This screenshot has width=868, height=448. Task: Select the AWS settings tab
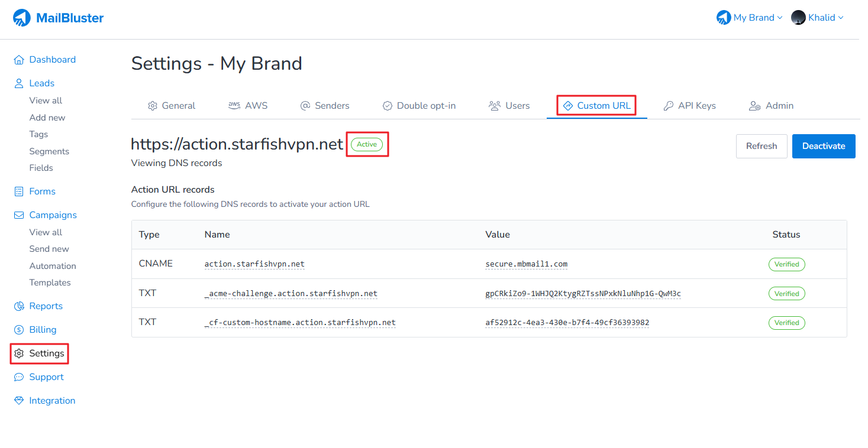[248, 106]
